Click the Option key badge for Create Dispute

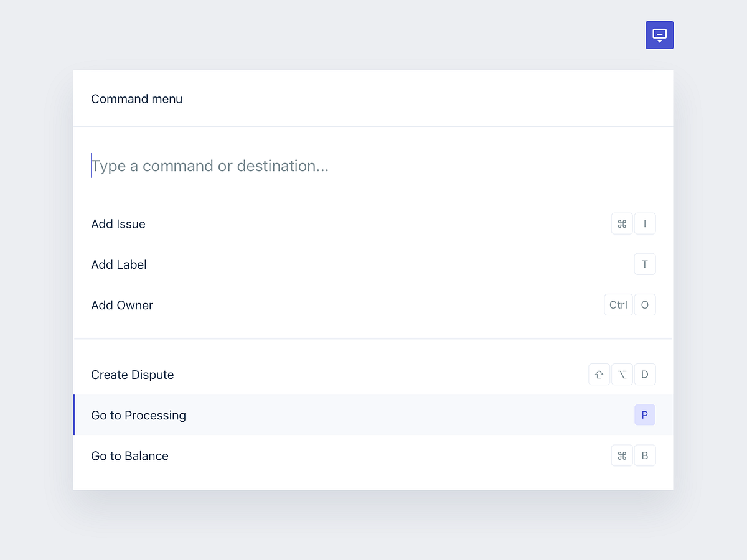tap(622, 375)
